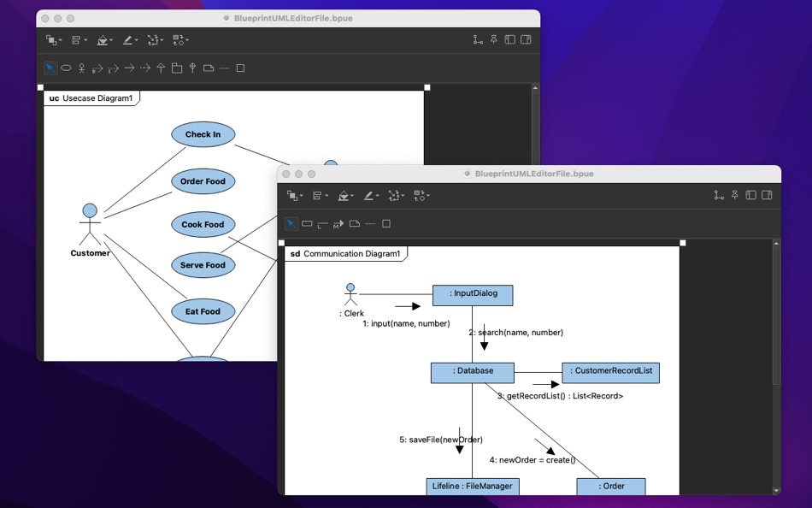
Task: Select the Customer actor figure
Action: click(90, 224)
